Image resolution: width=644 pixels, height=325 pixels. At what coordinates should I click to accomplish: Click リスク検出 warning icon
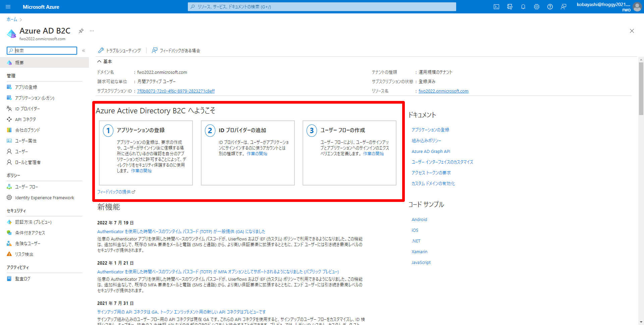(x=9, y=254)
